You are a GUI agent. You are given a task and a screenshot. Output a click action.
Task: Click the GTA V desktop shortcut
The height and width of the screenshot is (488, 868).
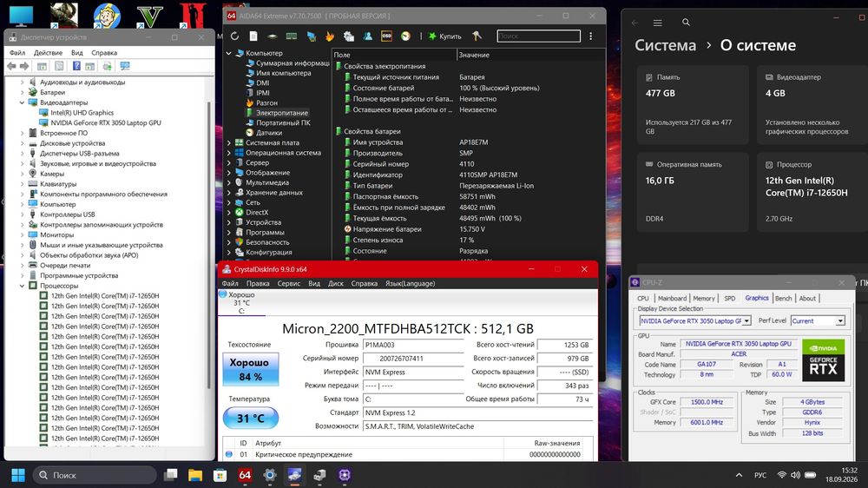click(x=149, y=16)
